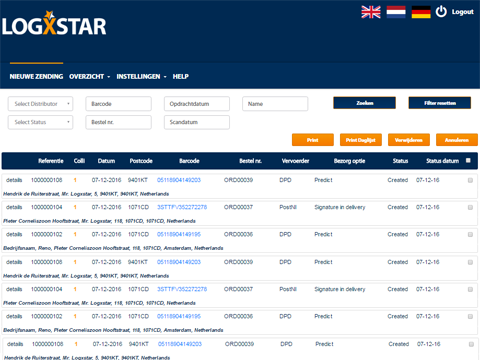Open the Nieuwe Zending page
The image size is (480, 360).
(x=36, y=76)
